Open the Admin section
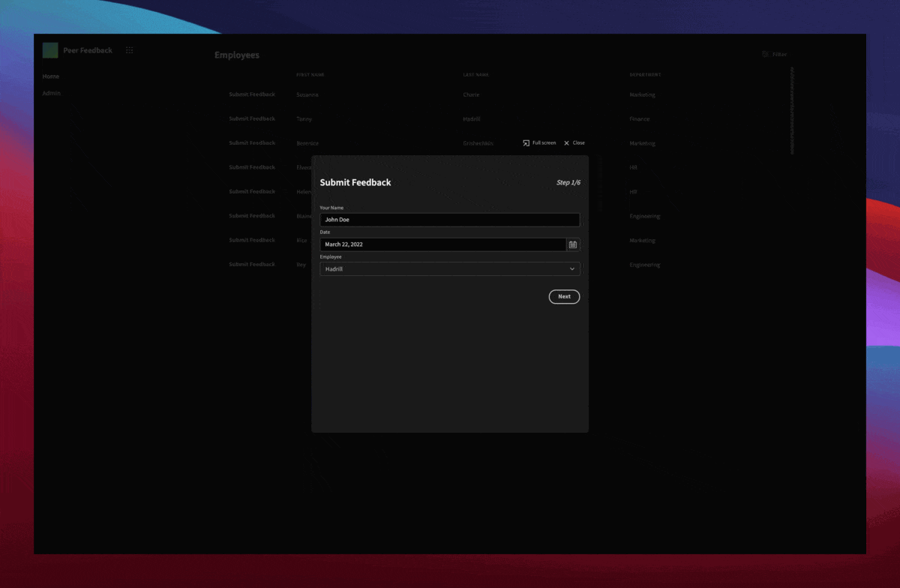Screen dimensions: 900x588 [52, 93]
